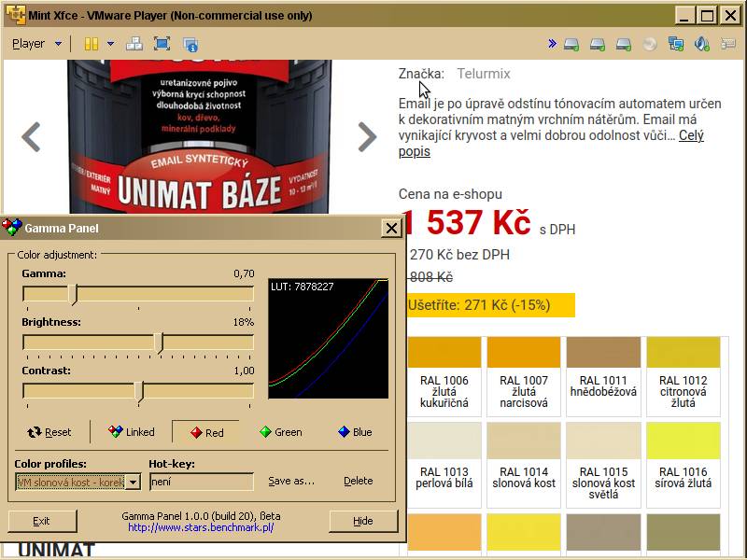The image size is (747, 560).
Task: Click the VMware Player title bar icon
Action: [x=16, y=15]
